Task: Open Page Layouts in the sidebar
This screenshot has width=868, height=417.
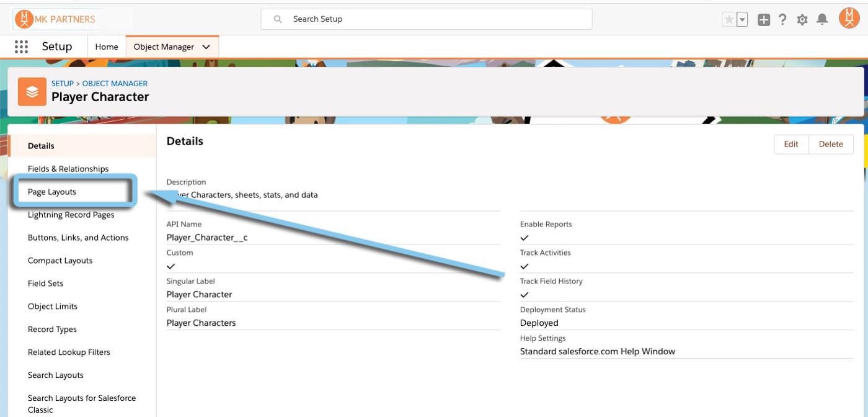Action: click(52, 192)
